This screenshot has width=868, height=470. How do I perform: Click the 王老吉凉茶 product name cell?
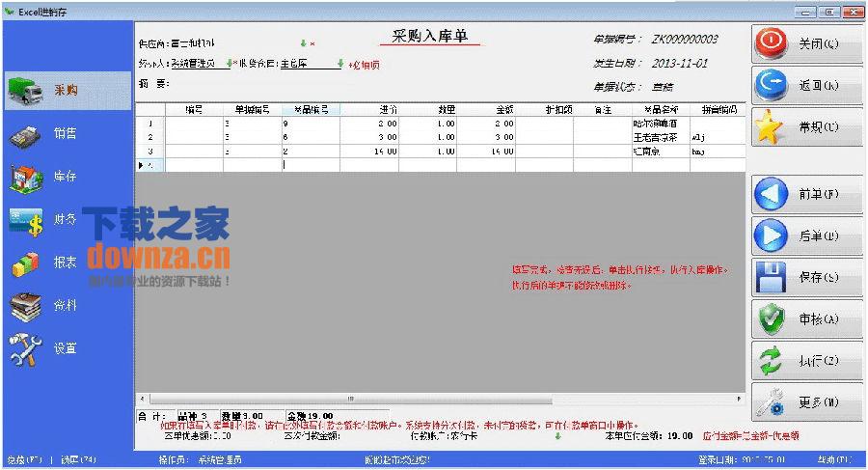click(x=661, y=137)
